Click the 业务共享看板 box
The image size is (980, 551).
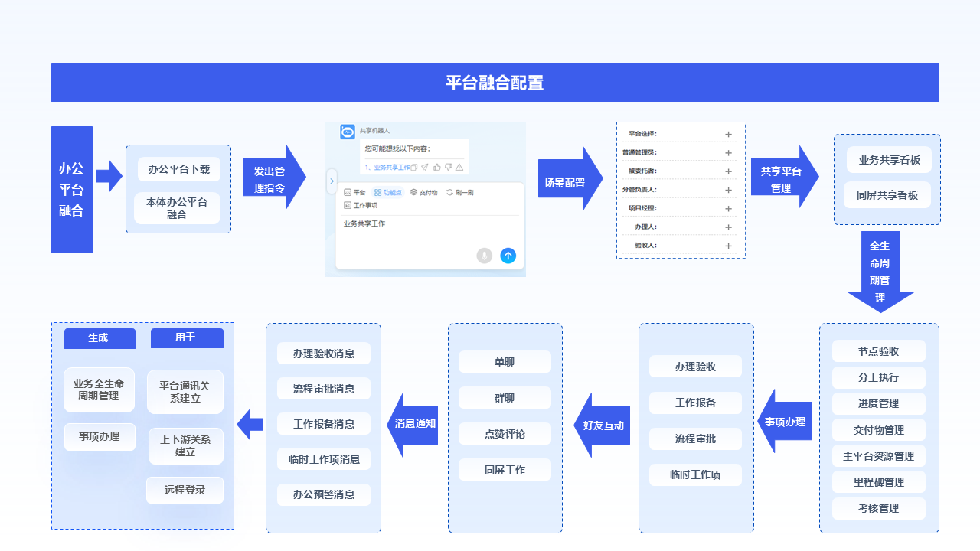click(x=889, y=160)
